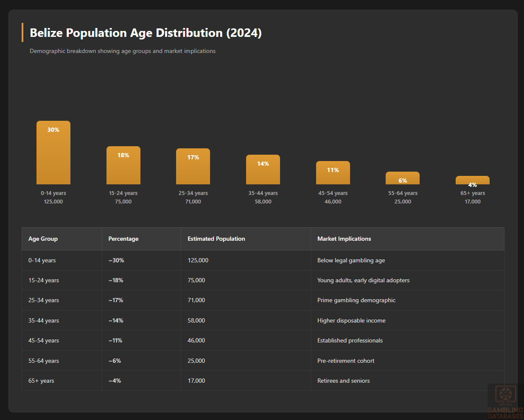Screen dimensions: 524x420
Task: Select the 6% bar for 55-64 years
Action: tap(403, 178)
